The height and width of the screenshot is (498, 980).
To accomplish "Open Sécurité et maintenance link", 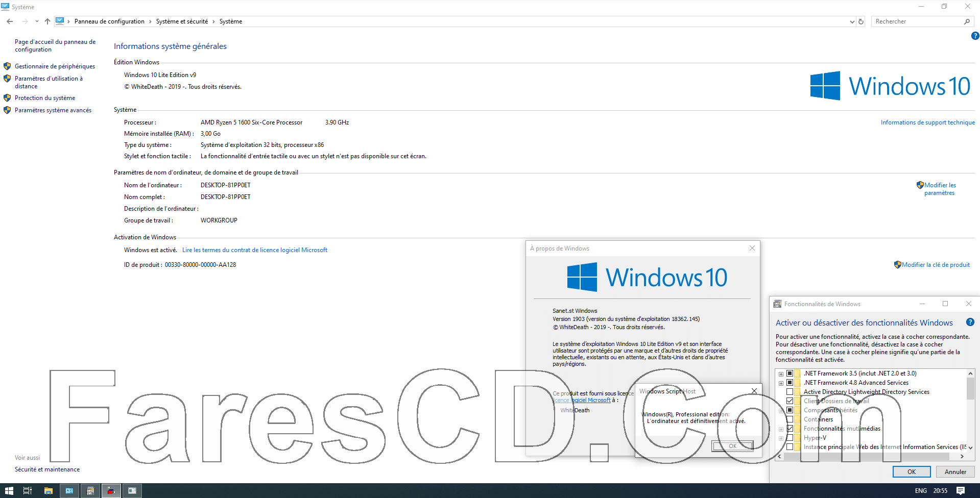I will [47, 469].
